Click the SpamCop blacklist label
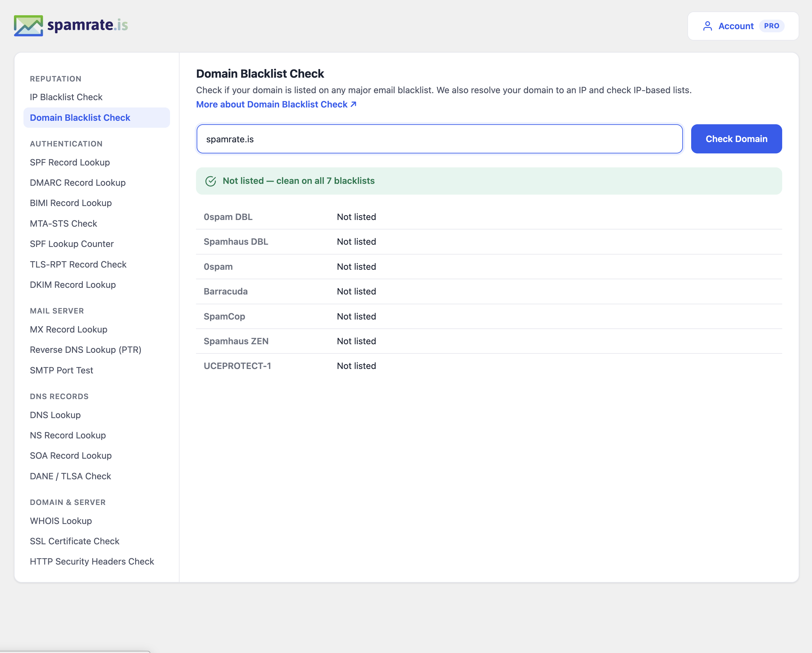 point(224,317)
